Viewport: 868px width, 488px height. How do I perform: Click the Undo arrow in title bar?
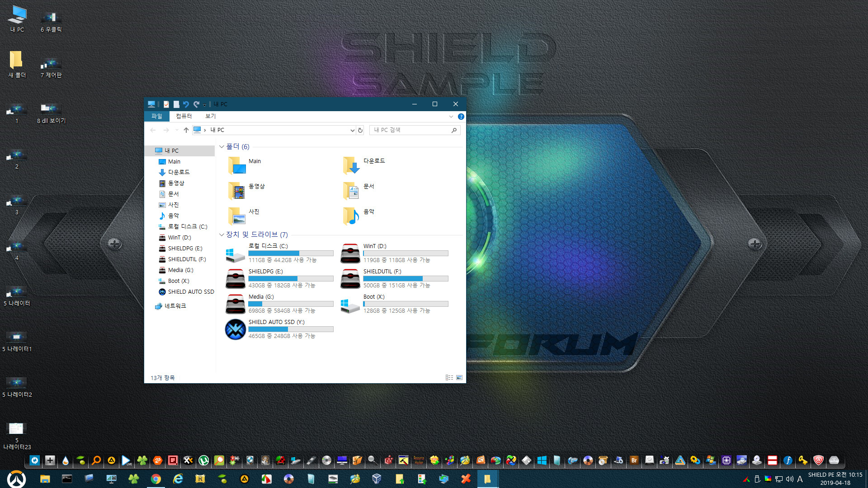pyautogui.click(x=186, y=104)
